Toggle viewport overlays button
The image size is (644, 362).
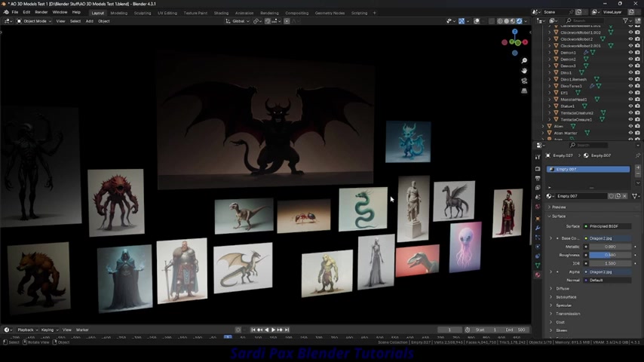477,21
